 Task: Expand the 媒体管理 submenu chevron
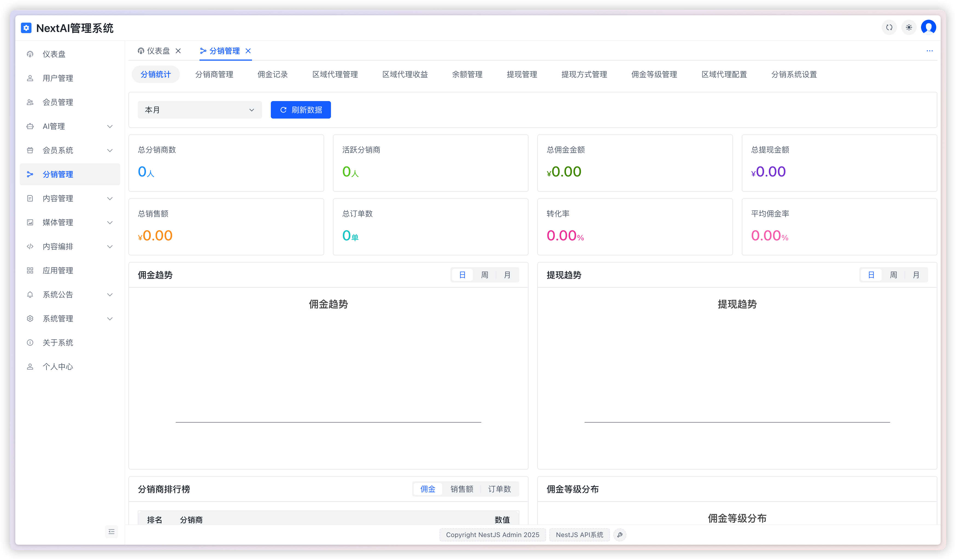pyautogui.click(x=110, y=223)
